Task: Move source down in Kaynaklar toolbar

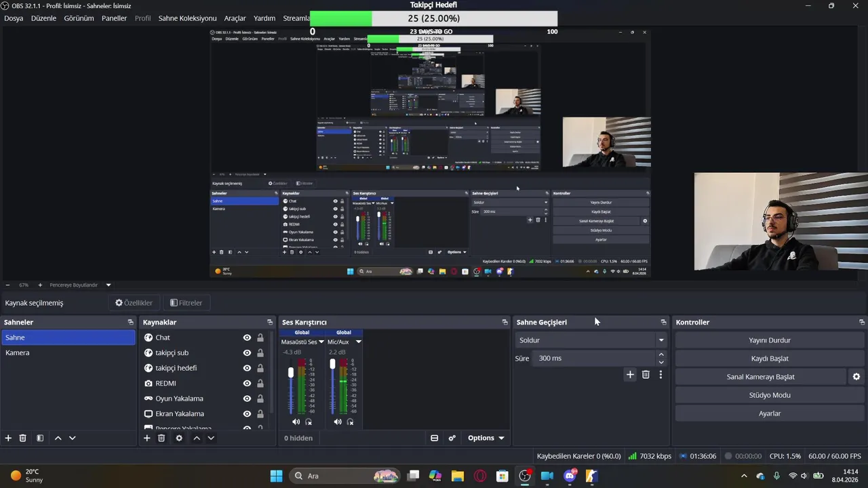Action: (x=211, y=438)
